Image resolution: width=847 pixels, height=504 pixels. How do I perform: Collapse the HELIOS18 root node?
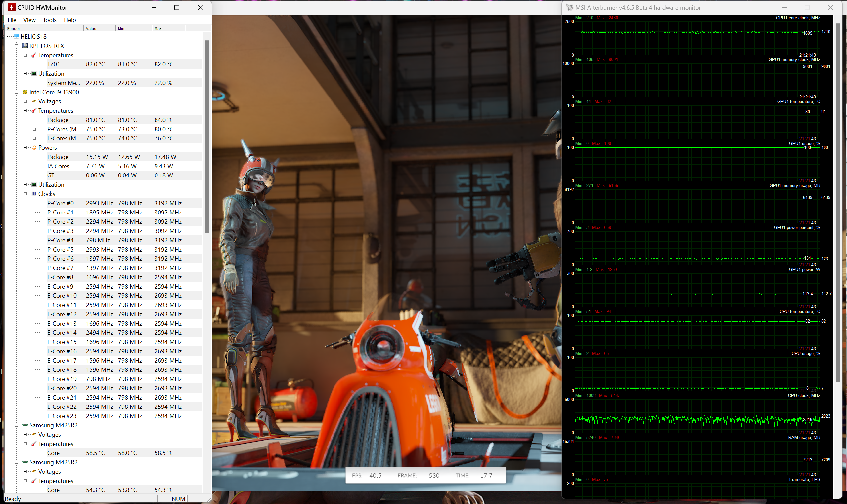pyautogui.click(x=7, y=36)
